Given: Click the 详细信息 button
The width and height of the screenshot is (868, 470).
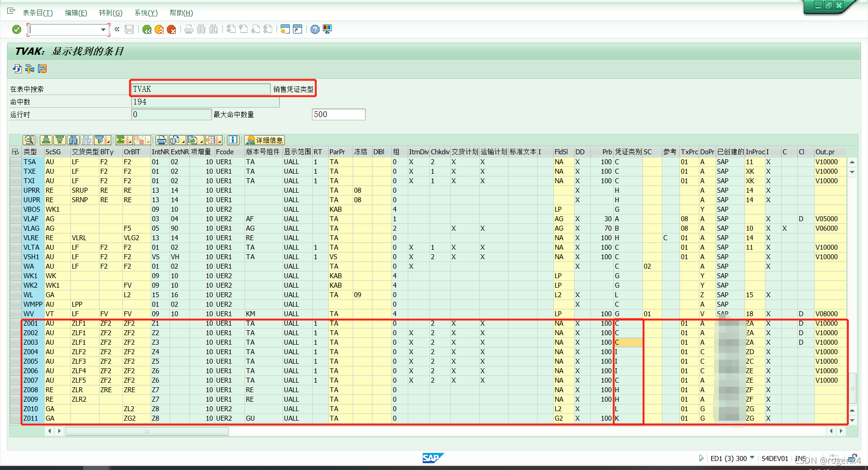Looking at the screenshot, I should click(264, 140).
